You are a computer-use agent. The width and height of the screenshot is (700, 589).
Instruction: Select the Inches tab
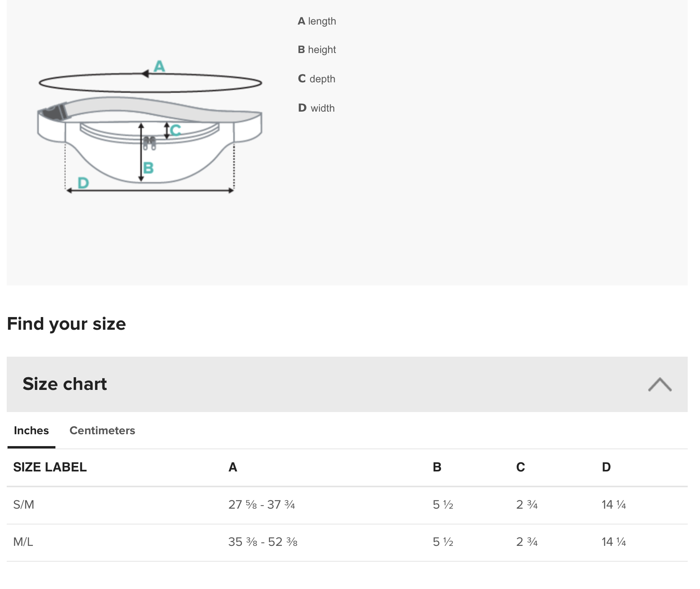click(31, 430)
